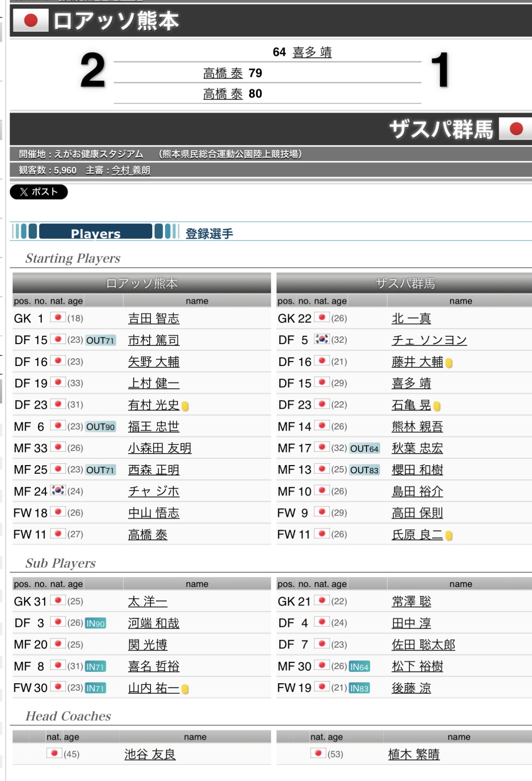Screen dimensions: 532x781
Task: Click the Japan flag beside ロアッソ熊本 header
Action: [30, 20]
